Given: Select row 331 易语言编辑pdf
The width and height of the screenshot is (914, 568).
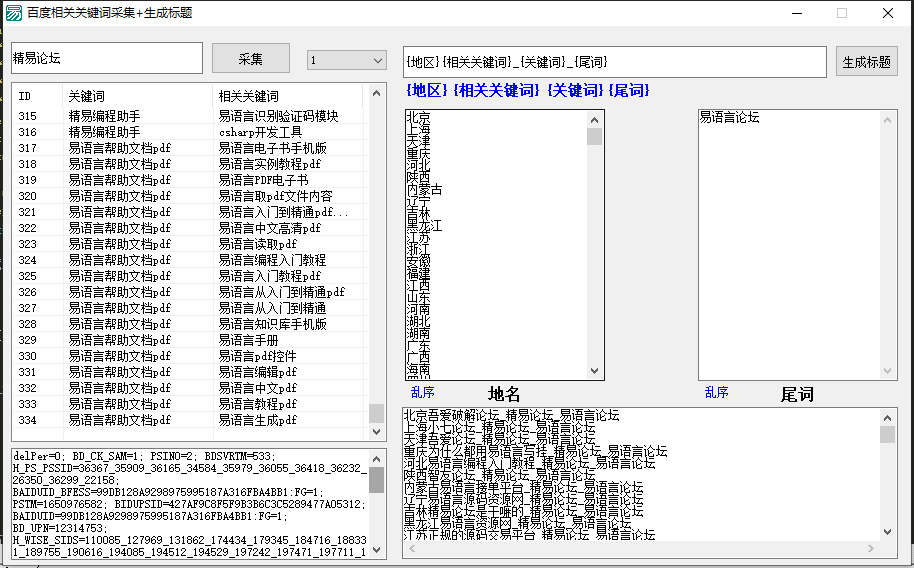Looking at the screenshot, I should [190, 372].
